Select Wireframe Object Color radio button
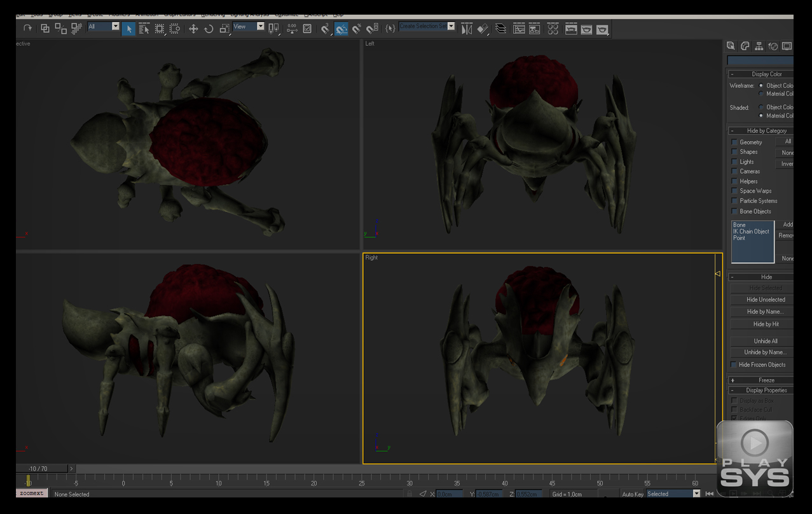The image size is (812, 514). coord(761,85)
